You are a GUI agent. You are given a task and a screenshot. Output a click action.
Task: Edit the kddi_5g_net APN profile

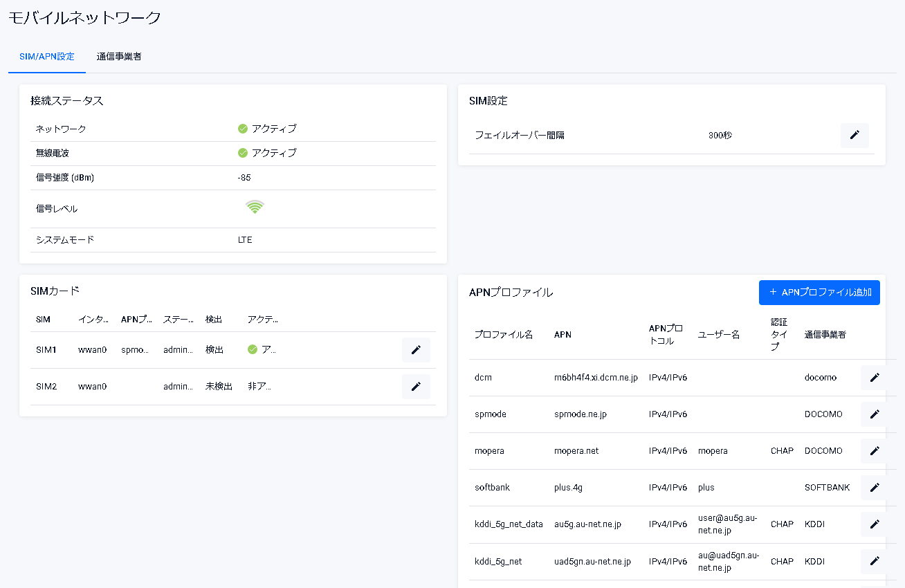coord(875,561)
